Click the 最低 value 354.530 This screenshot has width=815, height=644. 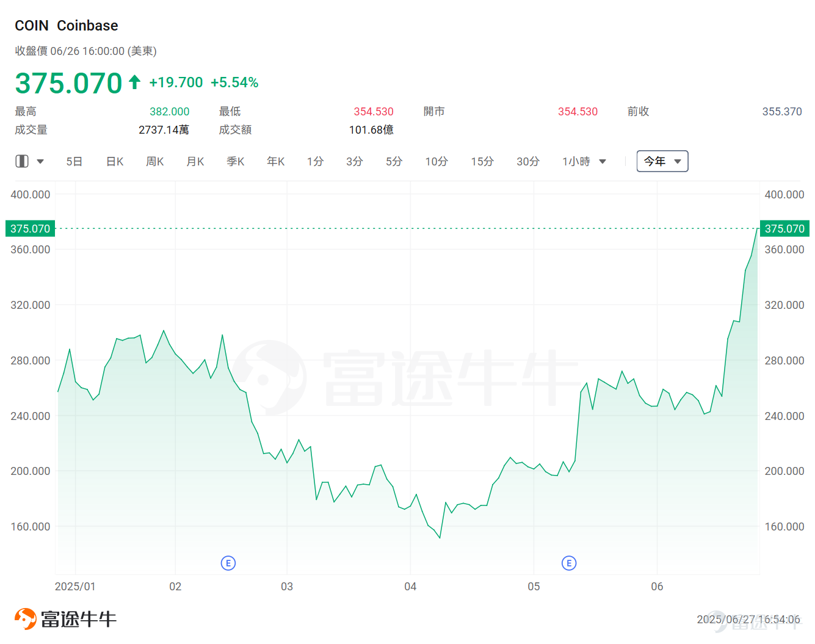pos(374,112)
